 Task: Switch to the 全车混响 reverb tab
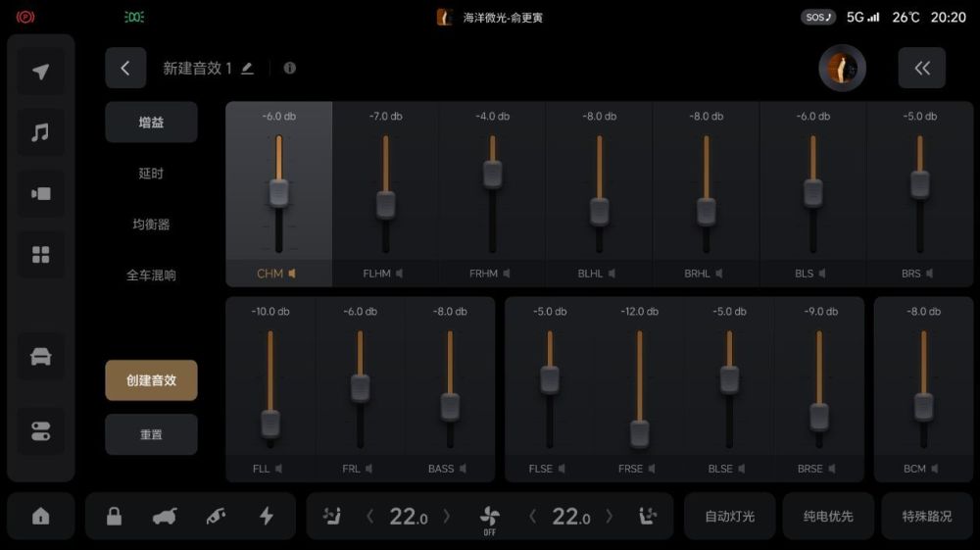[x=151, y=275]
